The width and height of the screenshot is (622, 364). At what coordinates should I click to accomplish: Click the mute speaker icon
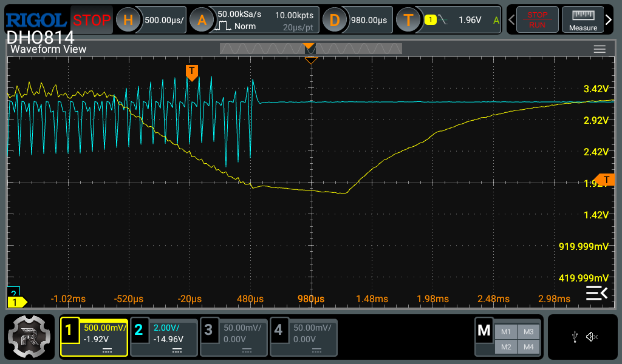(x=592, y=337)
